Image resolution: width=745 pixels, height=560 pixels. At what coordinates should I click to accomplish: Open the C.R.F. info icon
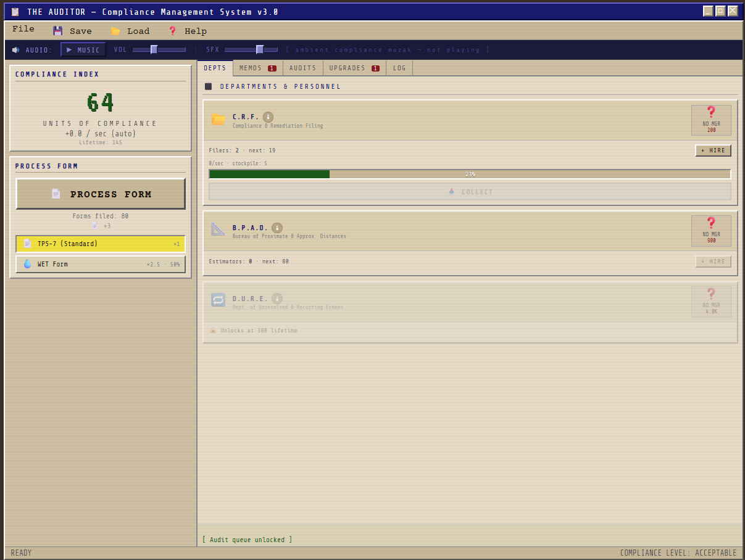click(268, 117)
